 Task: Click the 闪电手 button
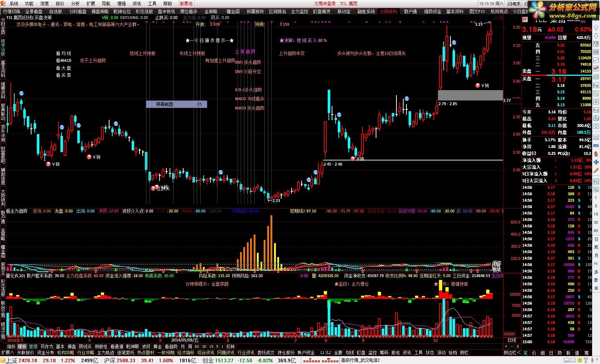tap(514, 4)
